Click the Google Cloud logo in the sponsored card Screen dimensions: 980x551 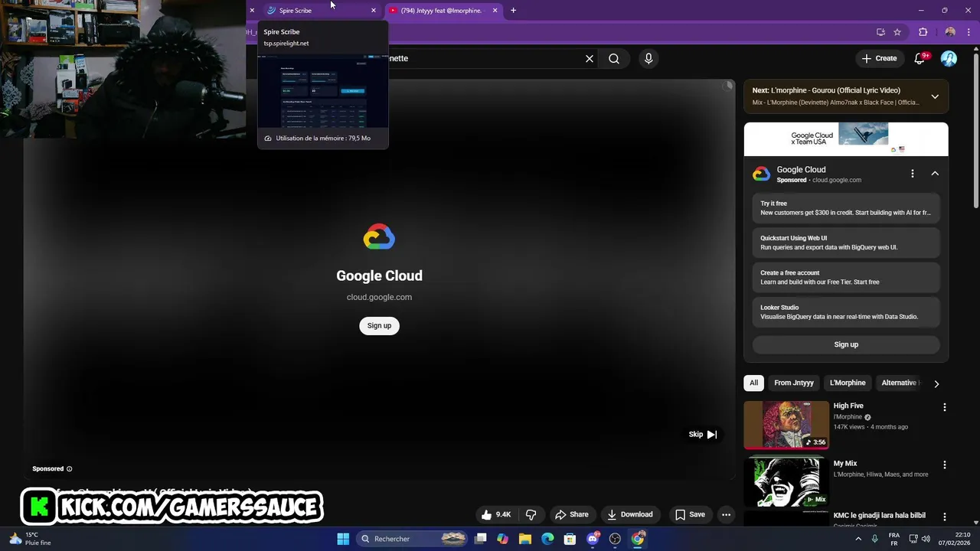[x=761, y=174]
